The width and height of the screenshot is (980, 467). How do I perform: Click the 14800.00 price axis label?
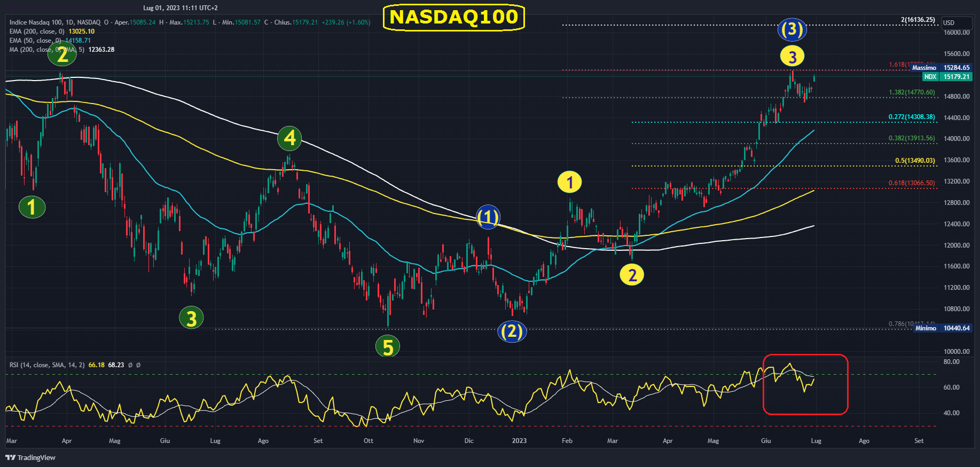[957, 97]
